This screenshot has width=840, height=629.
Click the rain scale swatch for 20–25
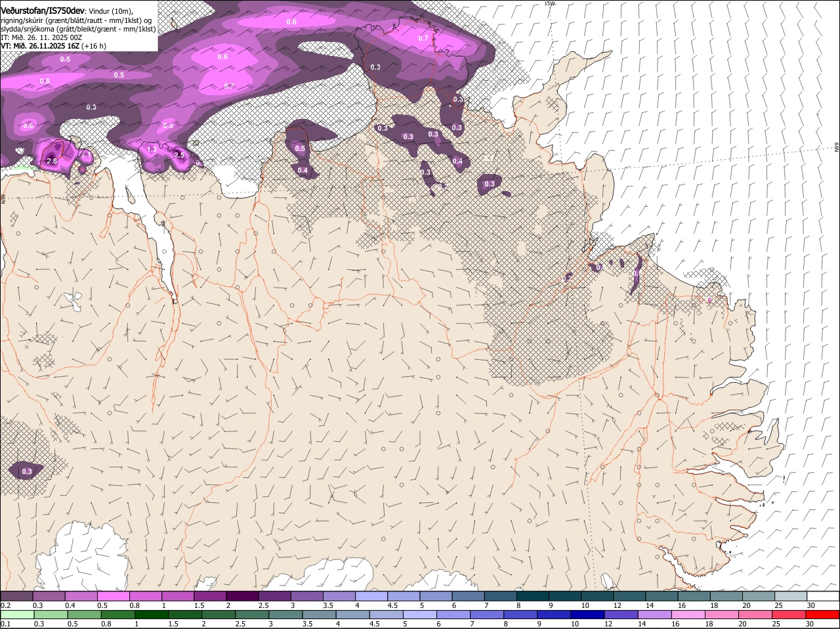pos(755,615)
